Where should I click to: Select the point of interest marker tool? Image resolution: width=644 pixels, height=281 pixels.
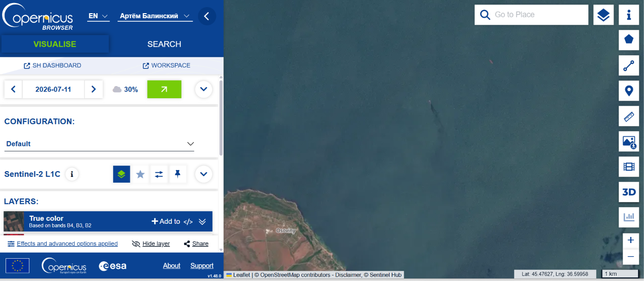point(629,91)
